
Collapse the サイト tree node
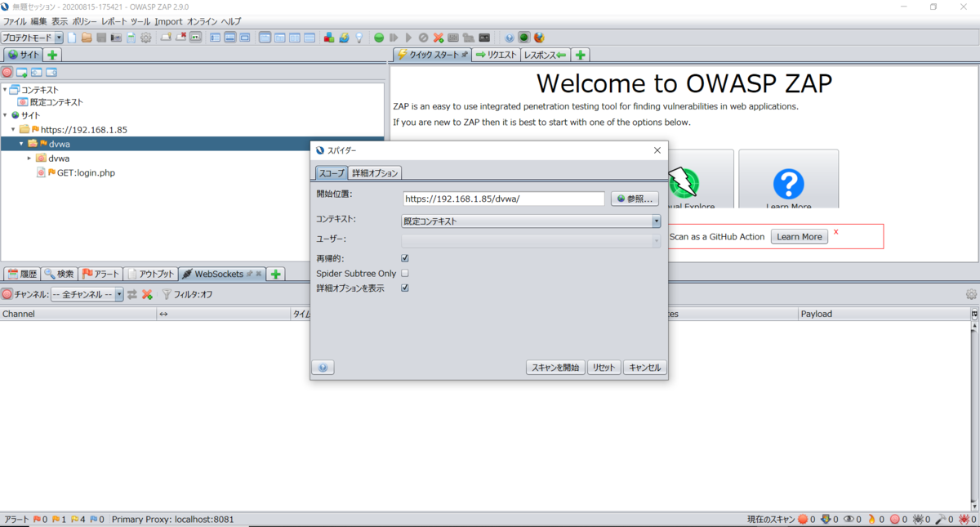[x=5, y=115]
